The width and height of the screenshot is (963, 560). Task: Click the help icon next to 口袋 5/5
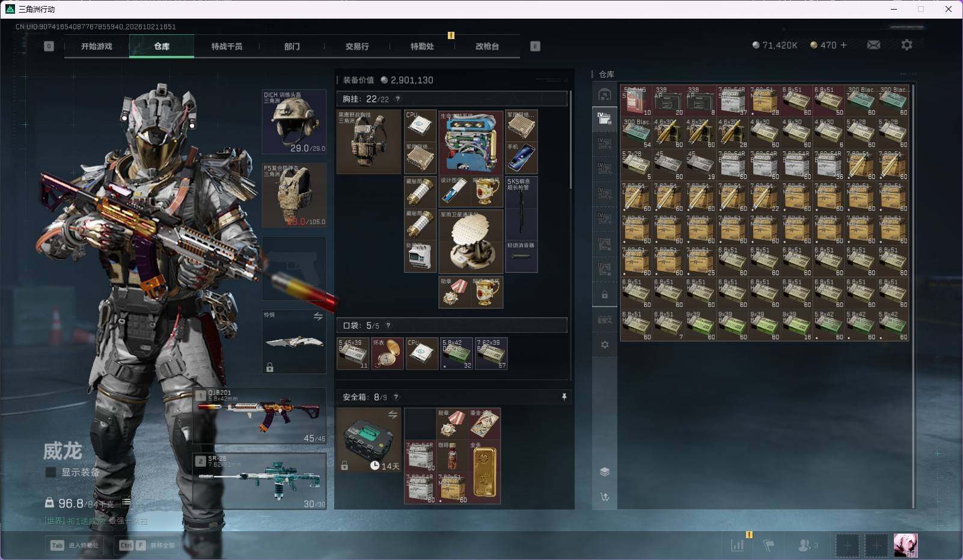[388, 326]
